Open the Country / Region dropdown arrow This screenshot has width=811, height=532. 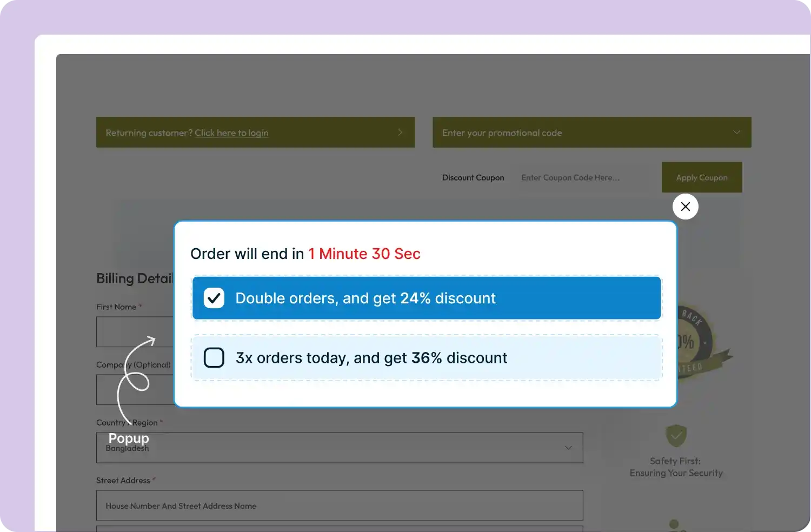click(568, 448)
